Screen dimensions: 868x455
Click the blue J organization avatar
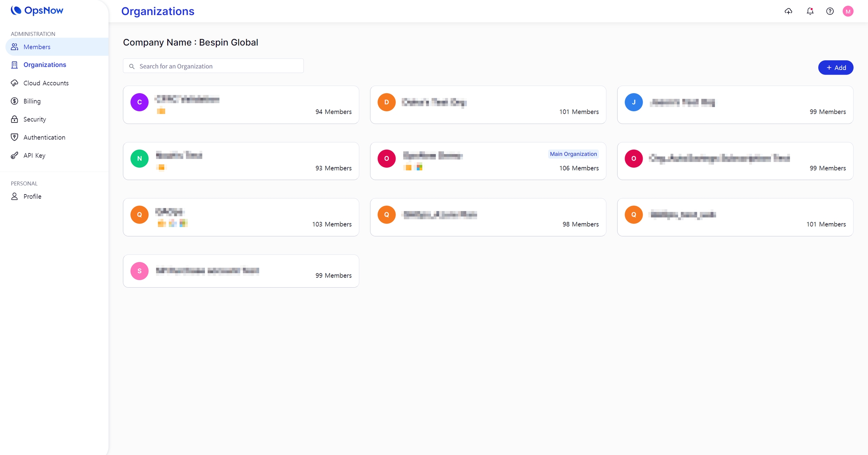coord(634,102)
